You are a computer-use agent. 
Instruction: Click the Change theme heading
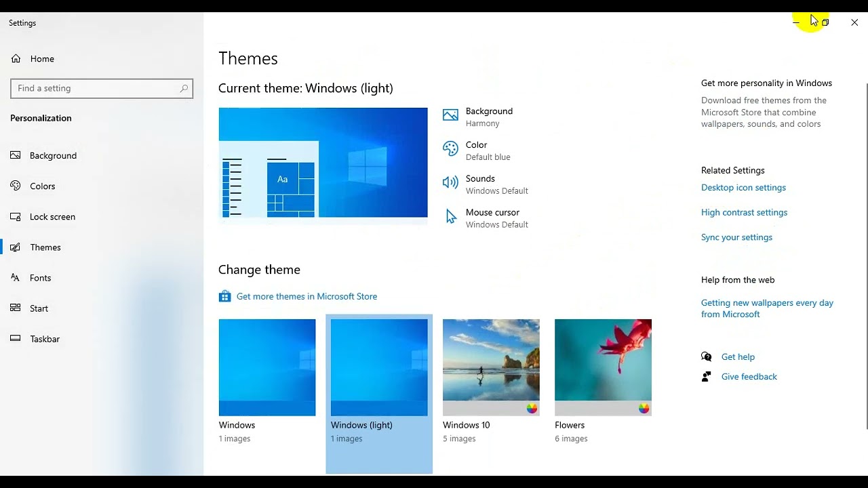click(x=259, y=270)
